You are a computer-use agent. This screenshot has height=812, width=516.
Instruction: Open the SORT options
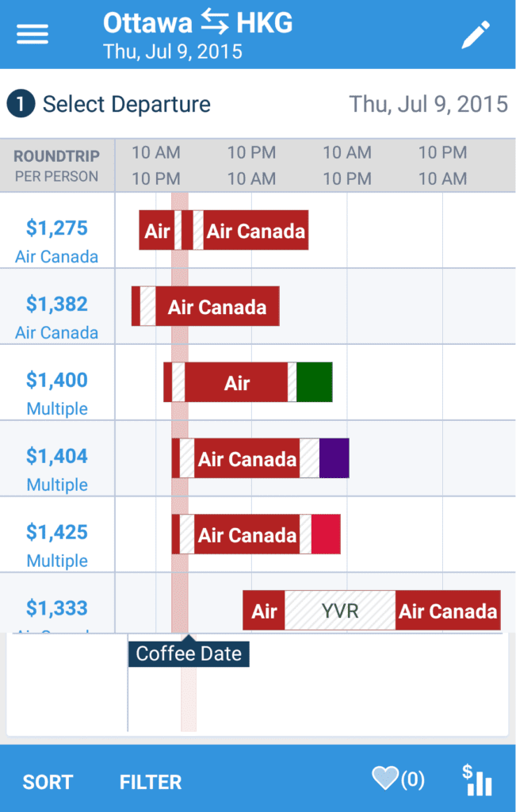(x=48, y=782)
